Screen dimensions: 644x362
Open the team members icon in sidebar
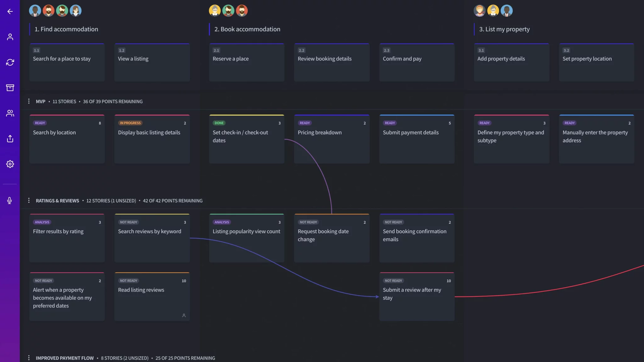[x=10, y=113]
